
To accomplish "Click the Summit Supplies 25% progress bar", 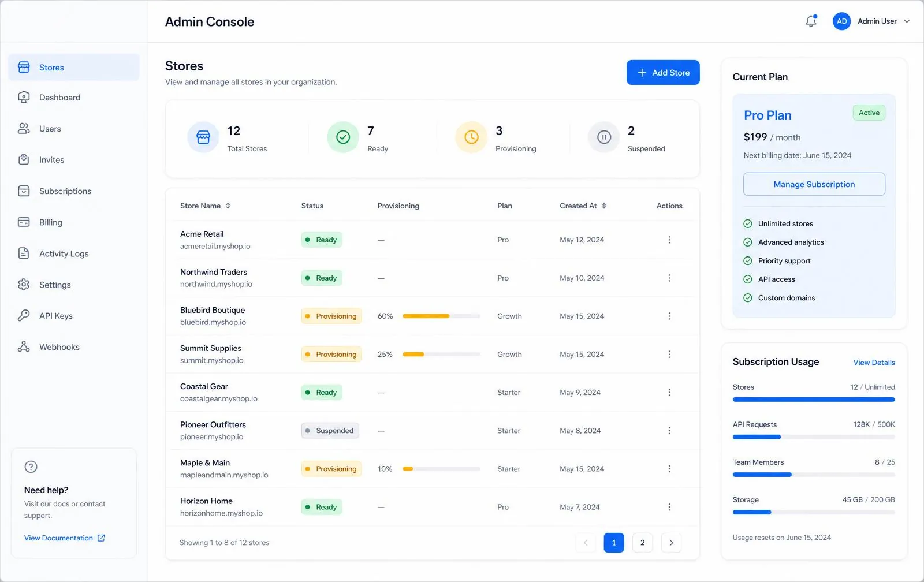I will 441,354.
